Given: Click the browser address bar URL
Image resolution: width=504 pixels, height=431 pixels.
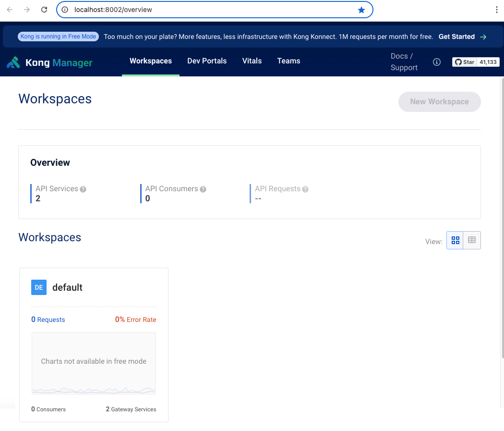Looking at the screenshot, I should click(192, 10).
